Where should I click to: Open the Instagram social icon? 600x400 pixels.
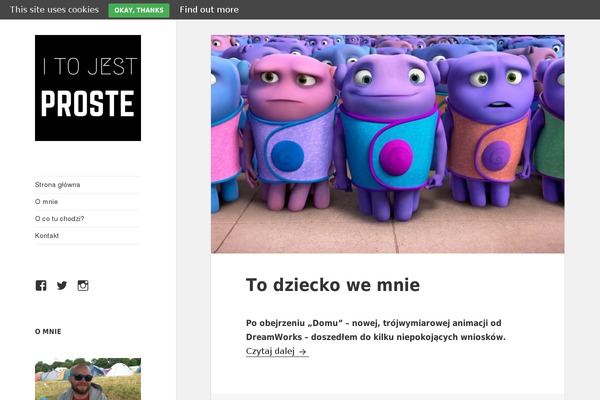[83, 286]
